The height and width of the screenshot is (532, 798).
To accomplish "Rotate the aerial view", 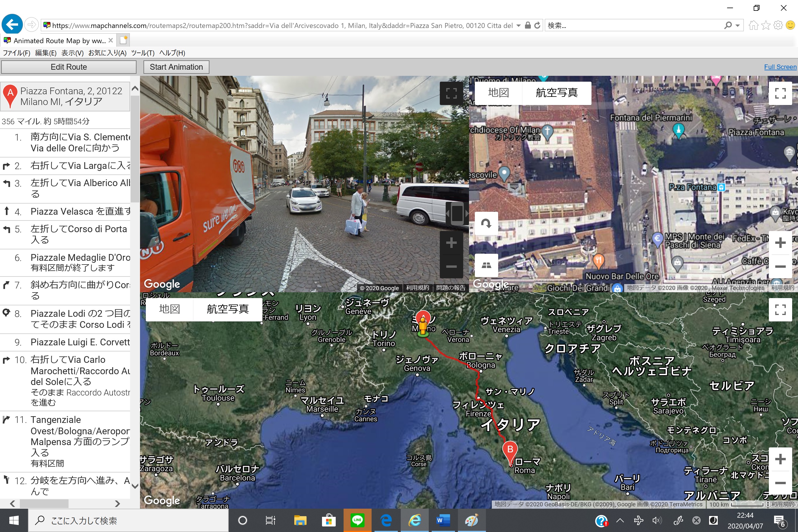I will (486, 223).
